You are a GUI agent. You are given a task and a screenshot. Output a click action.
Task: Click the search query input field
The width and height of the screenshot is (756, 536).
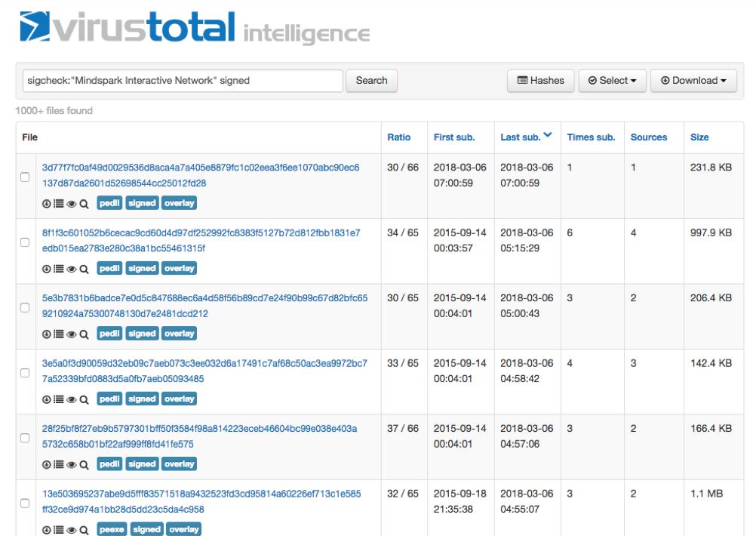coord(183,81)
